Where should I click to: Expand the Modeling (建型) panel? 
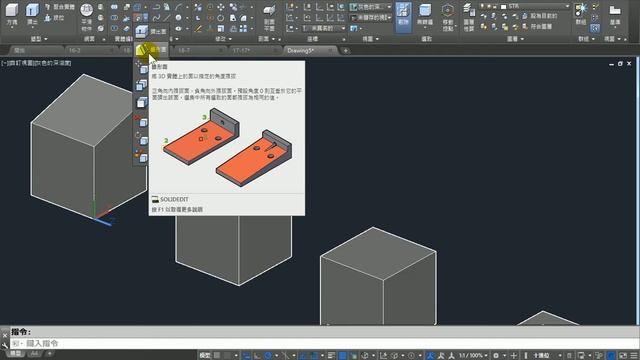(39, 39)
